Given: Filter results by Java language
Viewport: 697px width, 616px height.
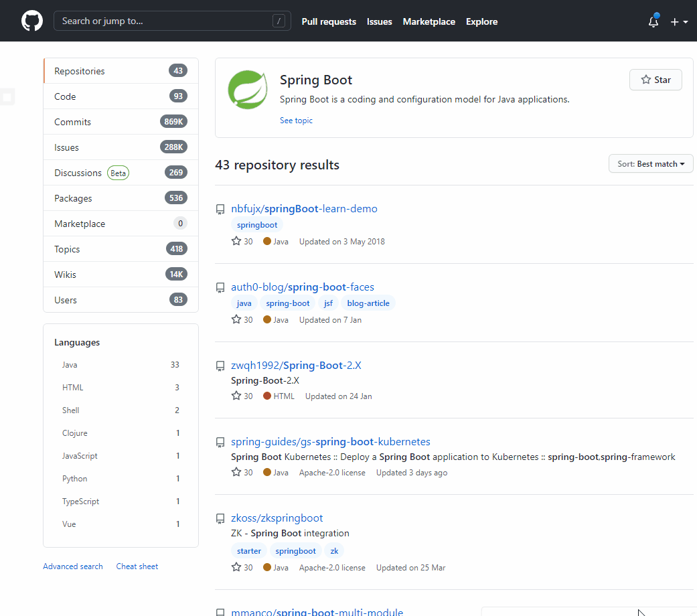Looking at the screenshot, I should pyautogui.click(x=121, y=365).
